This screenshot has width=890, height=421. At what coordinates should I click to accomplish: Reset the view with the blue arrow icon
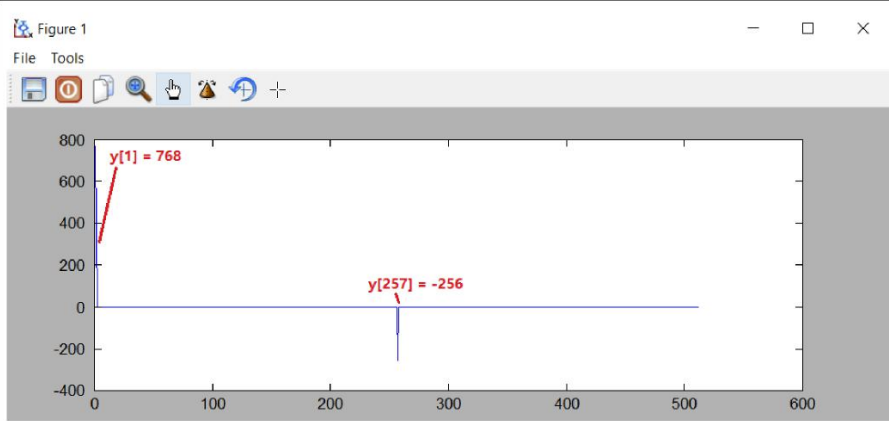click(243, 90)
